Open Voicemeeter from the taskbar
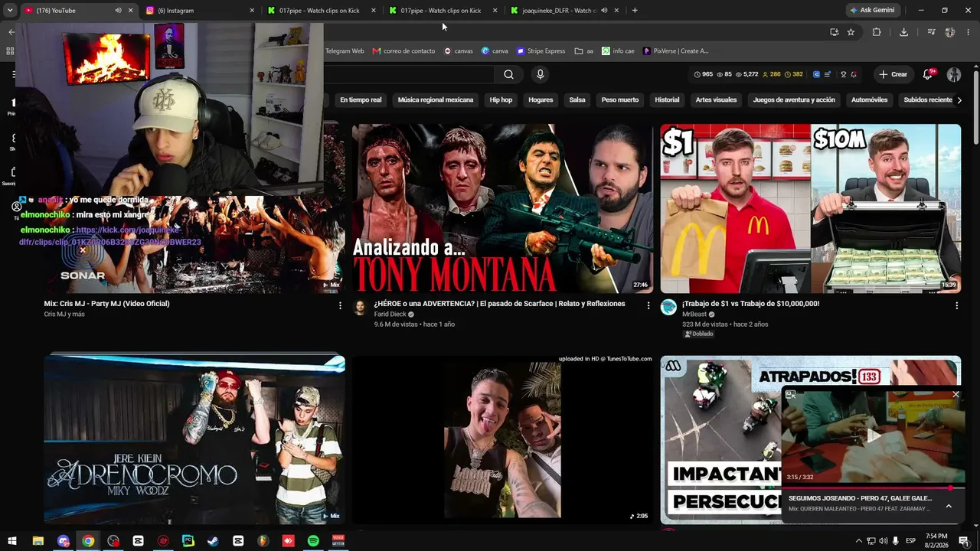980x551 pixels. 338,541
